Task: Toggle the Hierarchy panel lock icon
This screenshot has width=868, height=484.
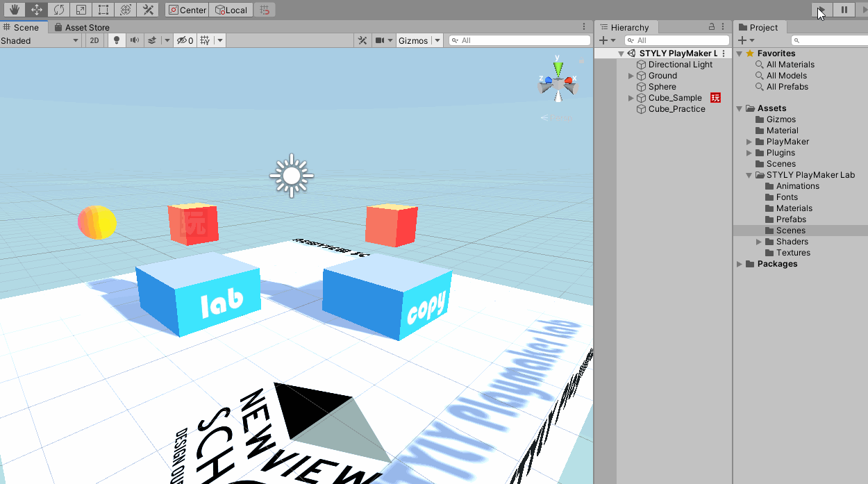Action: tap(711, 26)
